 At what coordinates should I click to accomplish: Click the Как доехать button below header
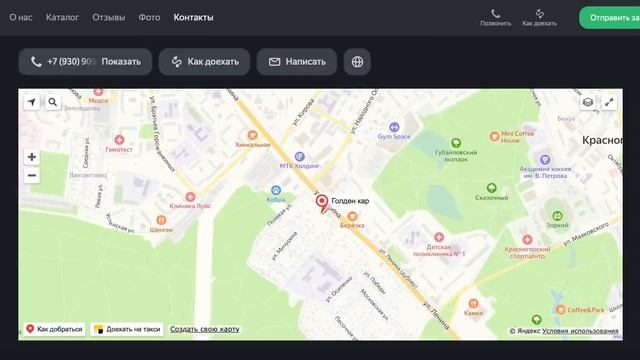coord(204,62)
